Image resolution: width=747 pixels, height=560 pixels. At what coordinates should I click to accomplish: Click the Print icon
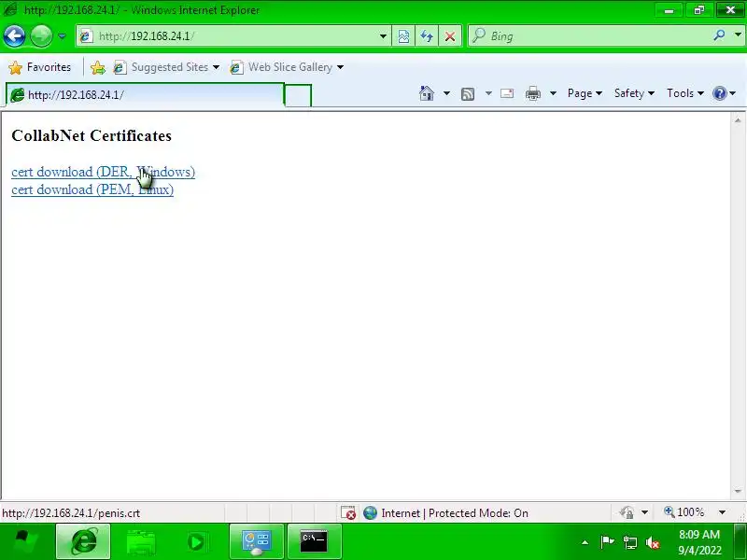(x=532, y=93)
